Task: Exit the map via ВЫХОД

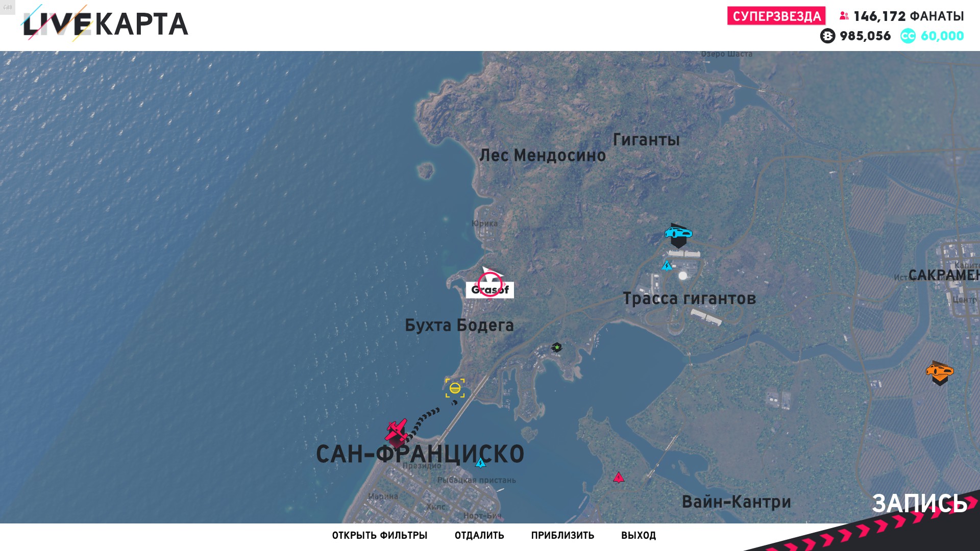Action: coord(639,536)
